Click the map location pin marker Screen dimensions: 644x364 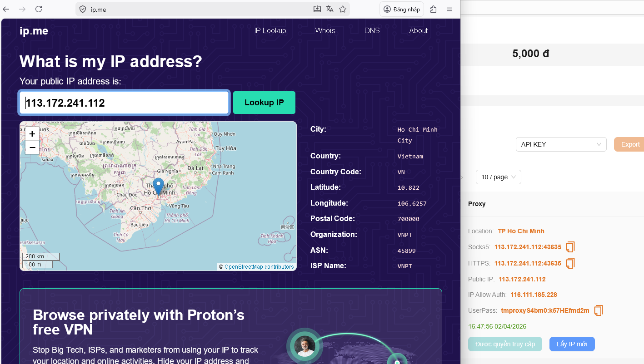pyautogui.click(x=158, y=186)
